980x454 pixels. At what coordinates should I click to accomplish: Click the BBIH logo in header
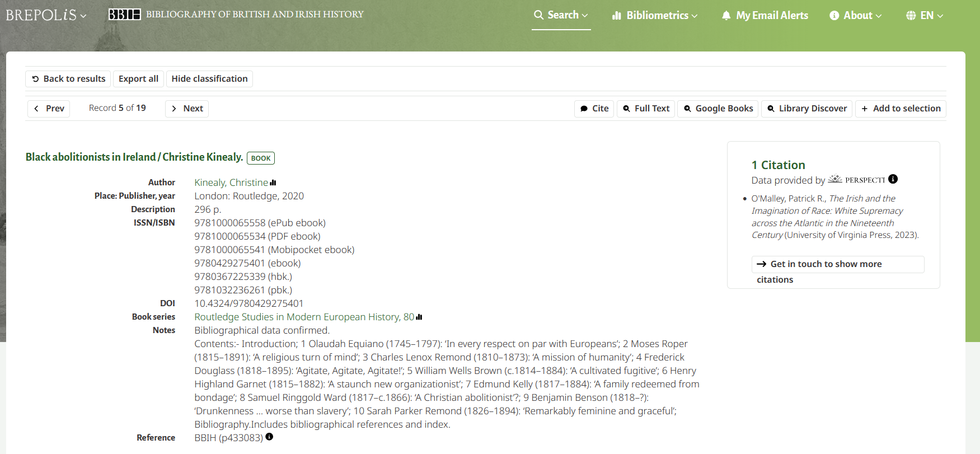(124, 15)
